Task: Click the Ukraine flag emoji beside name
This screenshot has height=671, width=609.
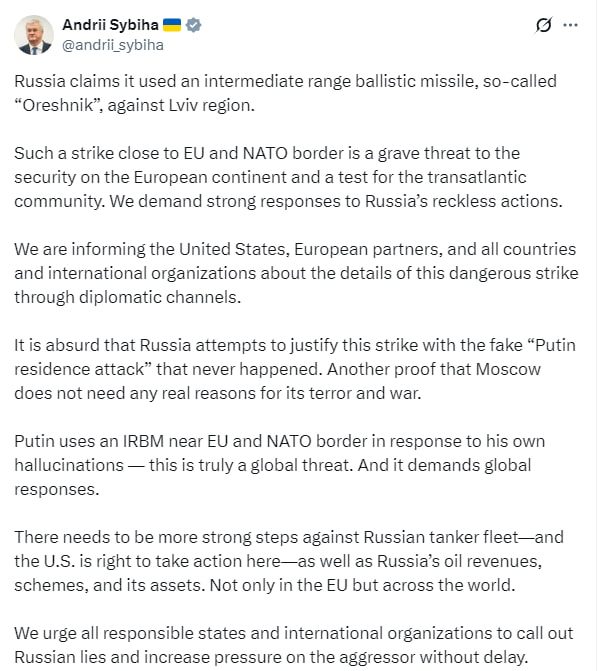Action: pyautogui.click(x=170, y=24)
